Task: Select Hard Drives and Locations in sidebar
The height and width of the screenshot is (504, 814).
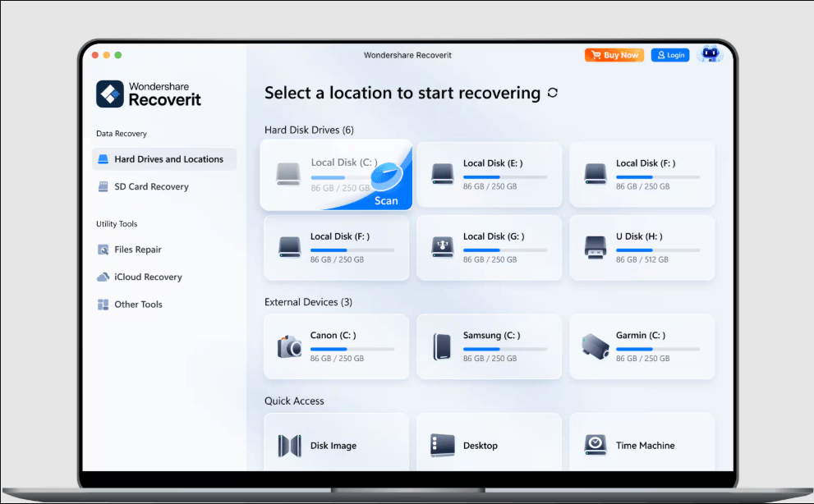Action: 164,159
